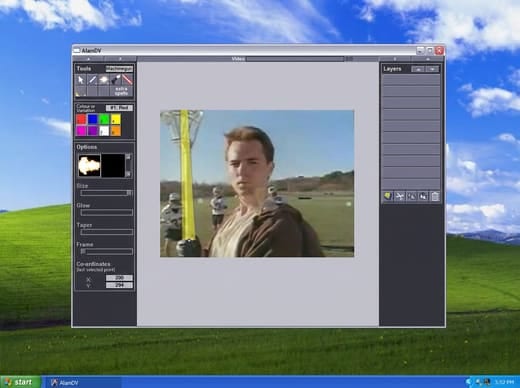Move layer up in Layers panel

418,69
